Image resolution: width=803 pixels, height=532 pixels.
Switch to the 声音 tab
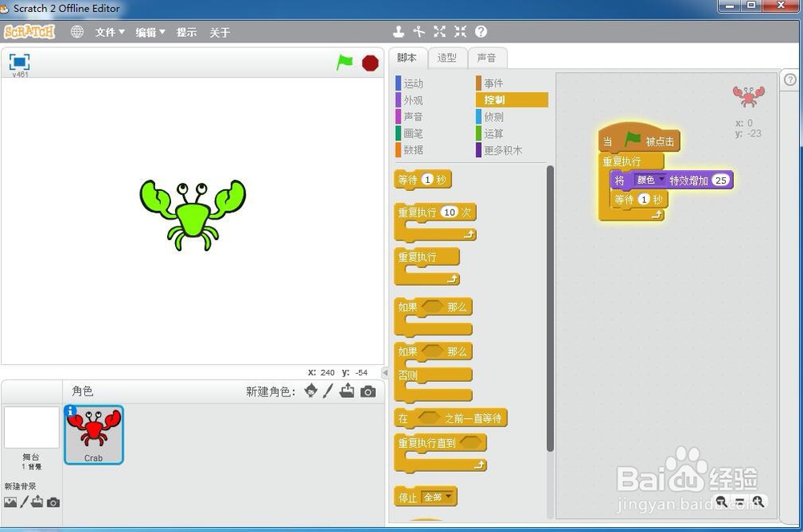pyautogui.click(x=487, y=58)
